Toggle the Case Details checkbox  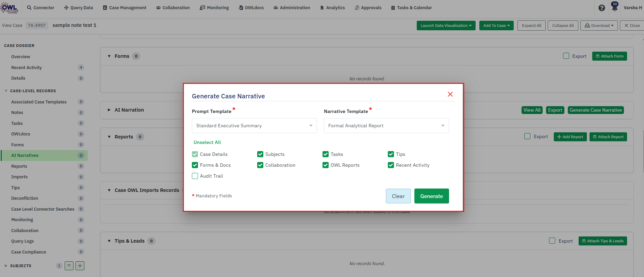[195, 154]
